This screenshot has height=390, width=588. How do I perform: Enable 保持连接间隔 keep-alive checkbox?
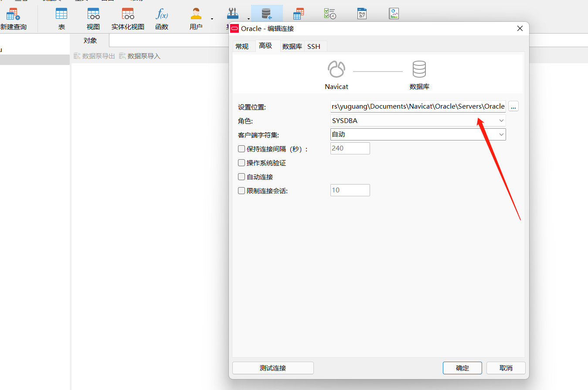click(241, 149)
